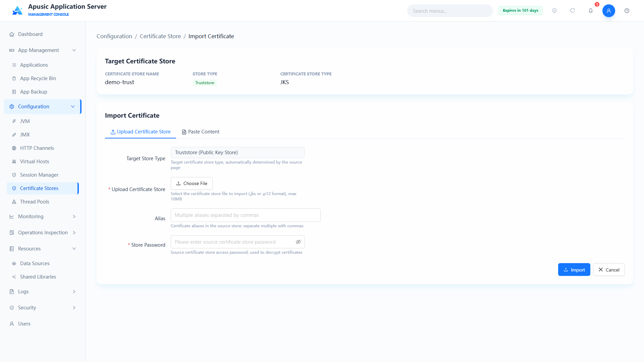
Task: Open Users page in sidebar
Action: pyautogui.click(x=43, y=324)
